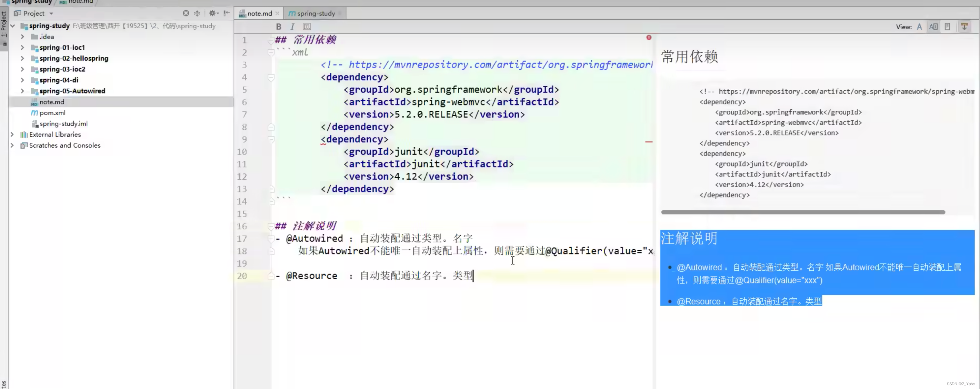
Task: Click scroll from source target icon
Action: (x=186, y=13)
